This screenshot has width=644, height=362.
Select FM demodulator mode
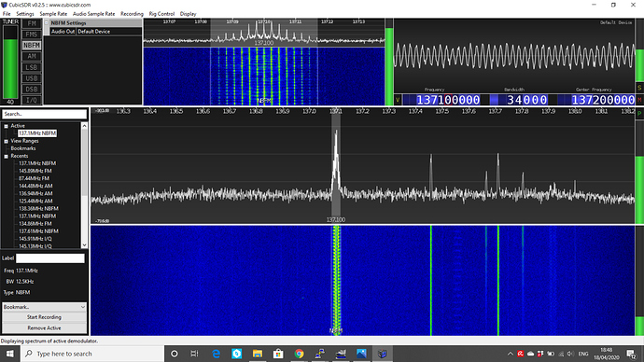32,23
